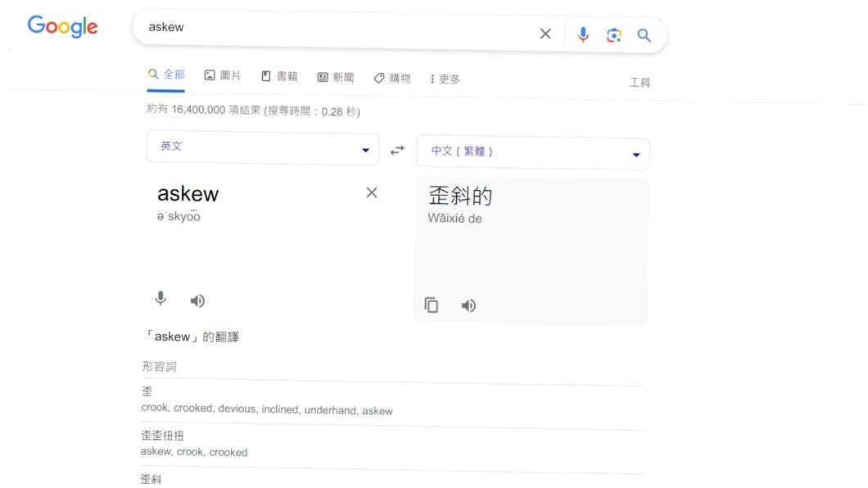
Task: Click the result count 約有 16,400,000 項結果
Action: click(x=204, y=110)
